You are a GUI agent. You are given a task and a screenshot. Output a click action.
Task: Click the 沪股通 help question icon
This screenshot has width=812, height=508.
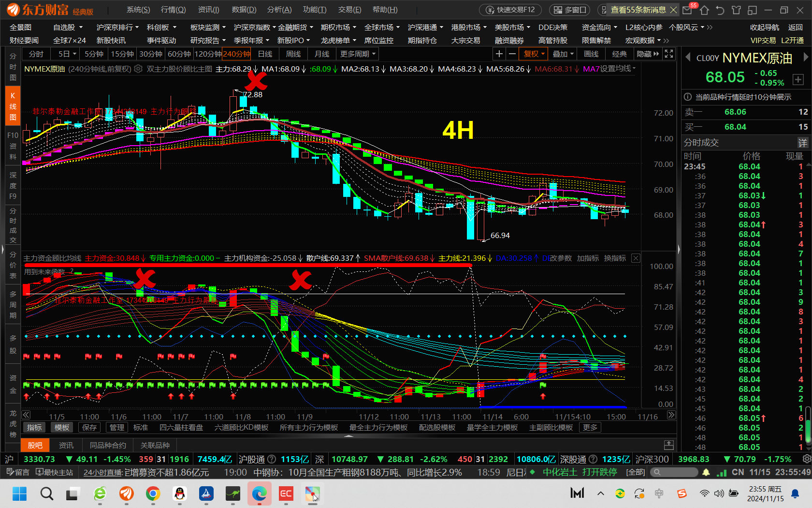click(x=272, y=459)
